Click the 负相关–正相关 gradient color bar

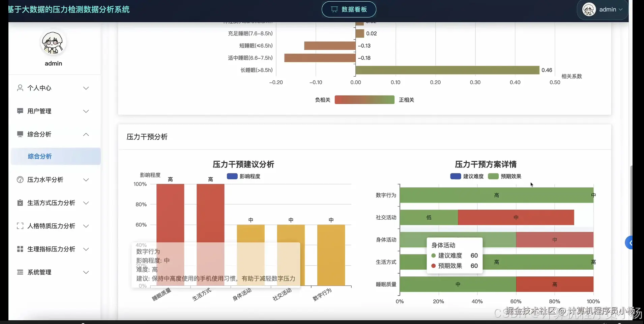tap(364, 100)
